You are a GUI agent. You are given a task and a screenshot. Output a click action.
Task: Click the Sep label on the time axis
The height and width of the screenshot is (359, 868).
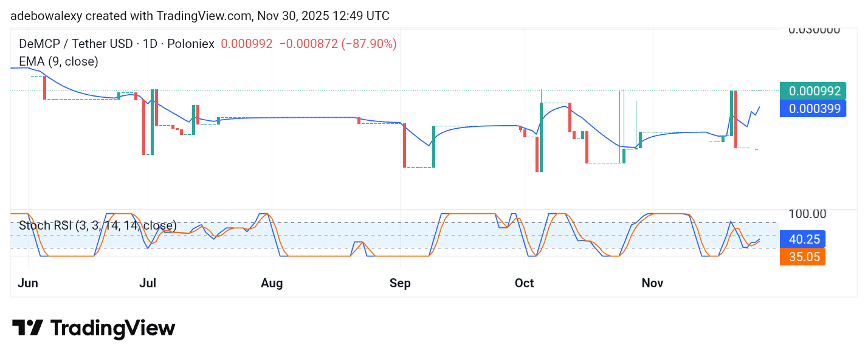[x=399, y=283]
